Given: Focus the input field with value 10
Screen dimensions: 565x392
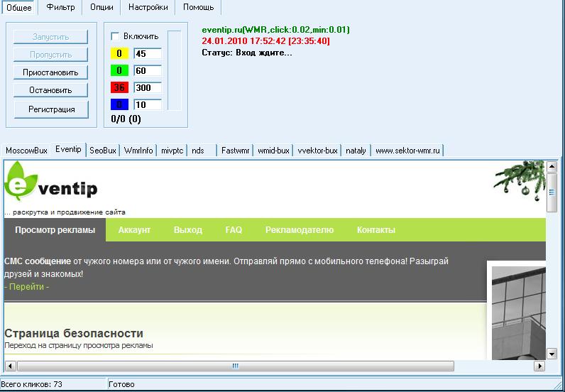Looking at the screenshot, I should pos(148,105).
